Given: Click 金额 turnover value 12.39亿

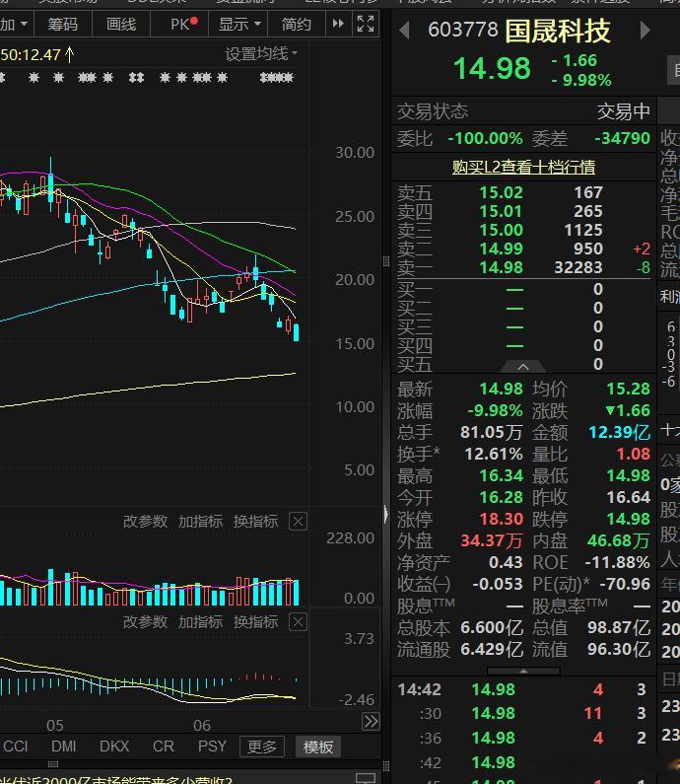Looking at the screenshot, I should click(x=620, y=432).
